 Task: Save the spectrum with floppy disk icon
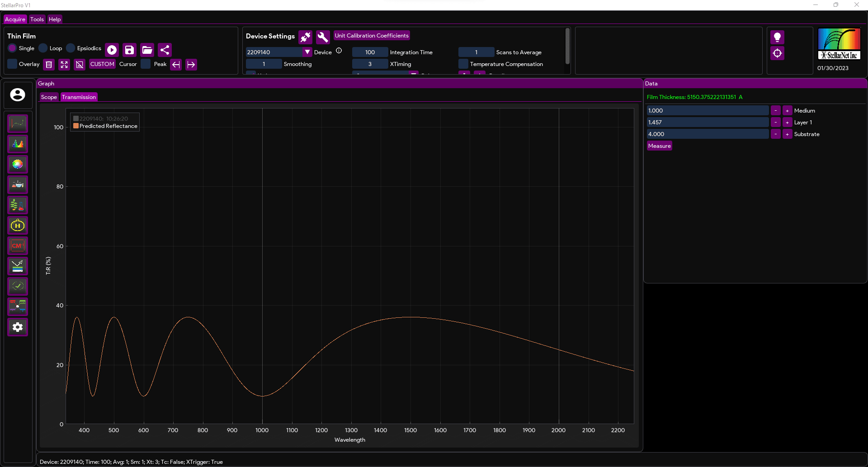point(129,50)
